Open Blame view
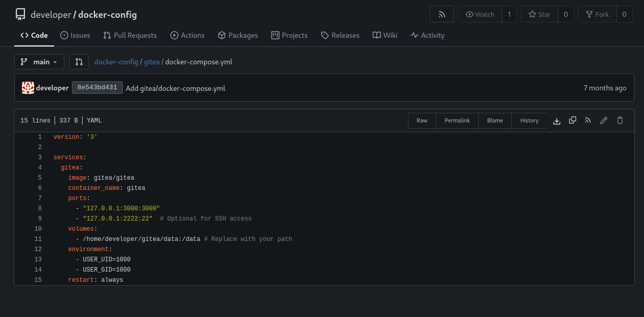 [x=495, y=120]
